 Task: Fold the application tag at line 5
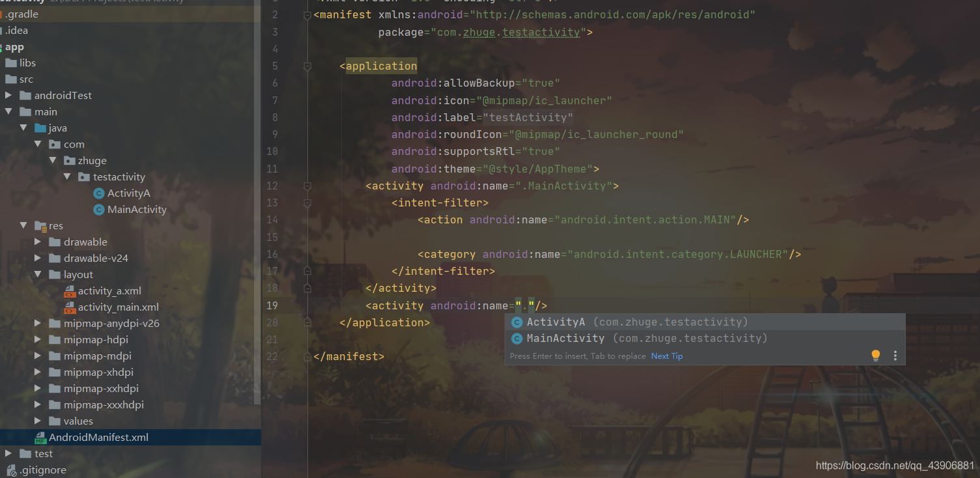[307, 66]
